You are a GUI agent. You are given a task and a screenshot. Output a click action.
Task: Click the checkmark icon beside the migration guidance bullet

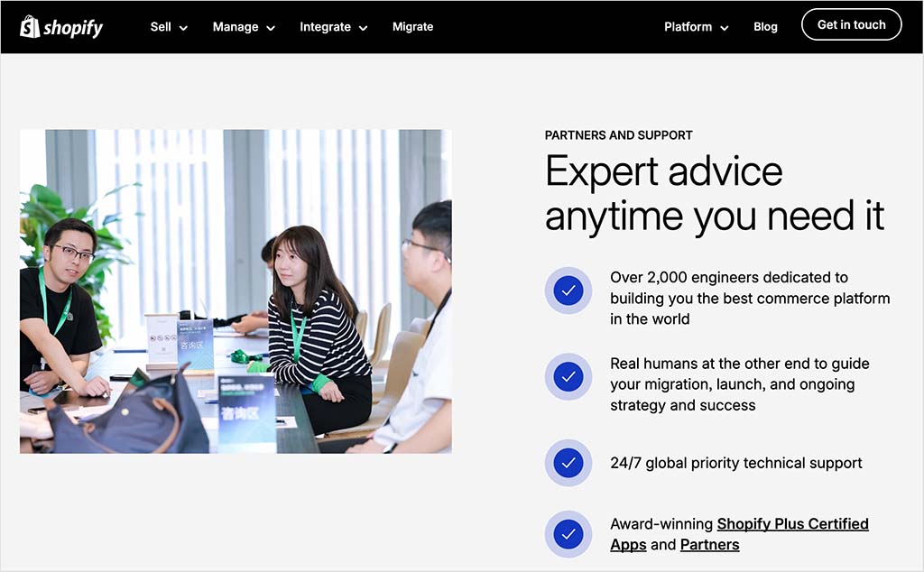568,376
